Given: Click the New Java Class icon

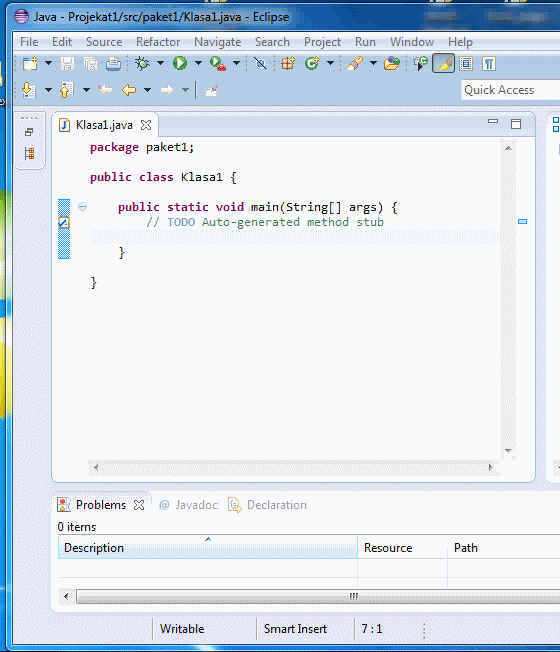Looking at the screenshot, I should point(312,63).
